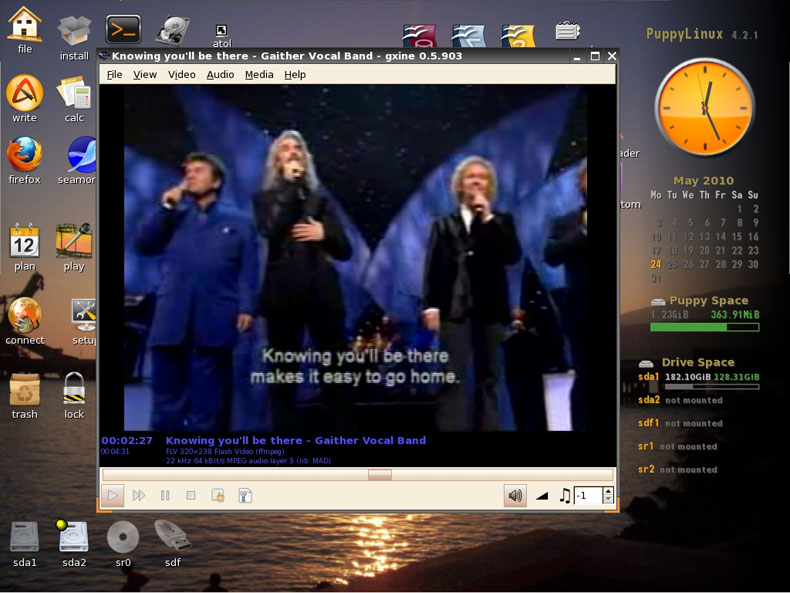Open the setup tools icon
The image size is (790, 593).
point(83,321)
